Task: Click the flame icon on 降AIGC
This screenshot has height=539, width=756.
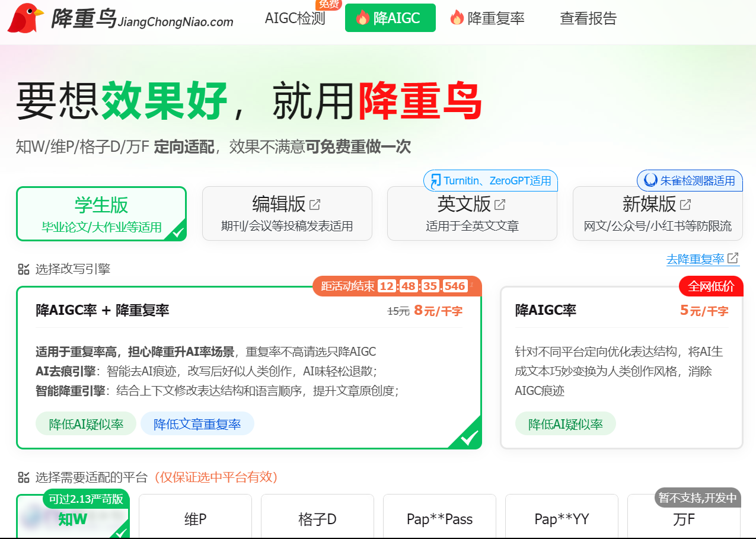Action: (x=363, y=18)
